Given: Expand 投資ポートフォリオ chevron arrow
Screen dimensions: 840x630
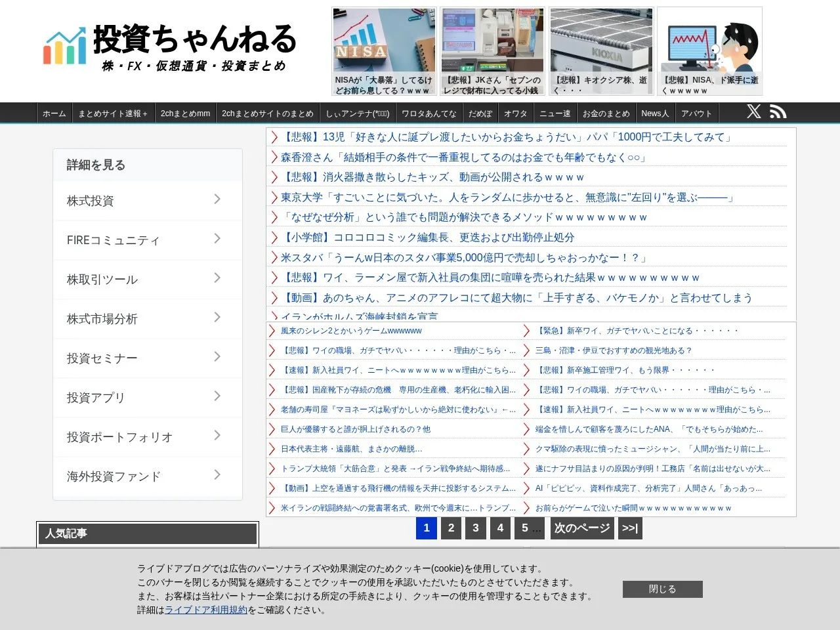Looking at the screenshot, I should pos(217,435).
